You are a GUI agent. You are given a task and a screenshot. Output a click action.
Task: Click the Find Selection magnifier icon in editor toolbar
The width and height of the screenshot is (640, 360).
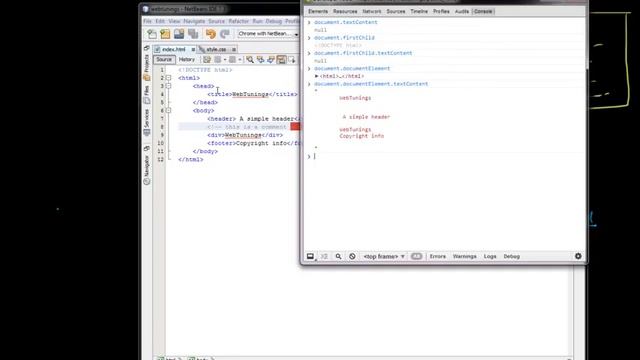(x=250, y=60)
